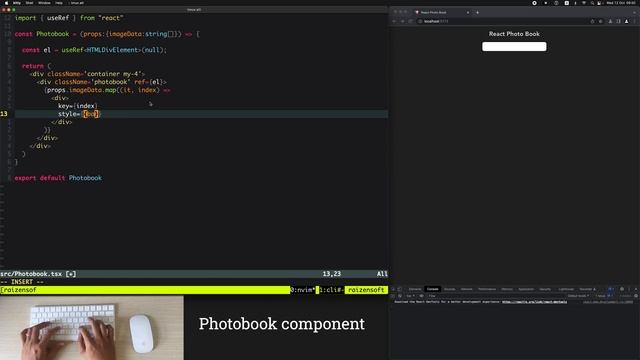This screenshot has width=640, height=360.
Task: Toggle the DevTools device toolbar icon
Action: [x=400, y=289]
